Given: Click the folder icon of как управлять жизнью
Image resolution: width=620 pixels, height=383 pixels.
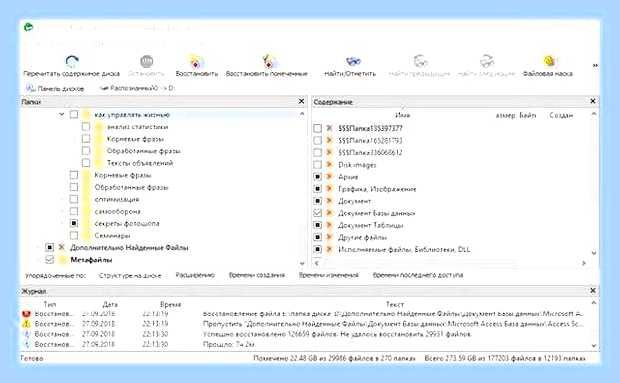Looking at the screenshot, I should point(87,115).
